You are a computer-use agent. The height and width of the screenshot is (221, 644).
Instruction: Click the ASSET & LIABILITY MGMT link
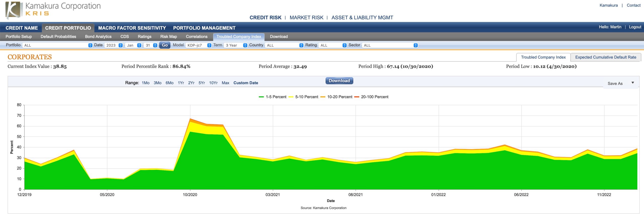pyautogui.click(x=362, y=18)
